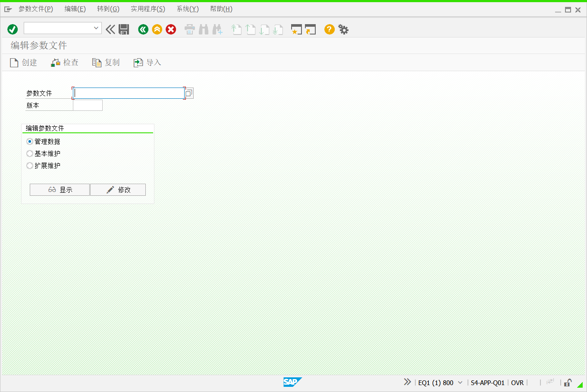Image resolution: width=587 pixels, height=392 pixels.
Task: Open the 编辑(E) menu
Action: [x=75, y=9]
